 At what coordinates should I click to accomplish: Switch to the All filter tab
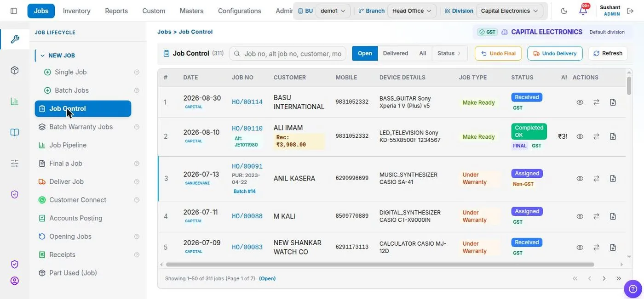point(423,53)
